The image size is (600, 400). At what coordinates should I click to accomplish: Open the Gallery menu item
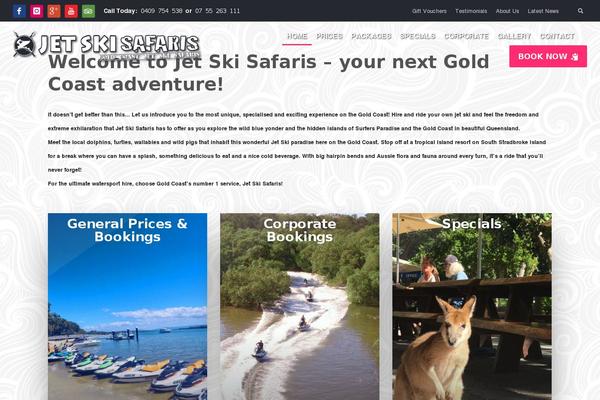click(514, 36)
